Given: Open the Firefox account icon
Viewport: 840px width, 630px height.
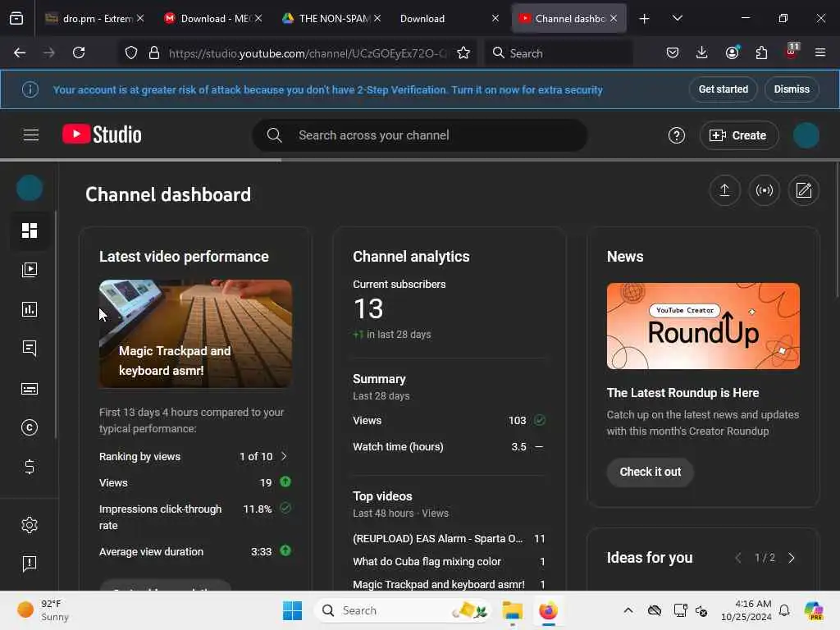Looking at the screenshot, I should [x=732, y=52].
